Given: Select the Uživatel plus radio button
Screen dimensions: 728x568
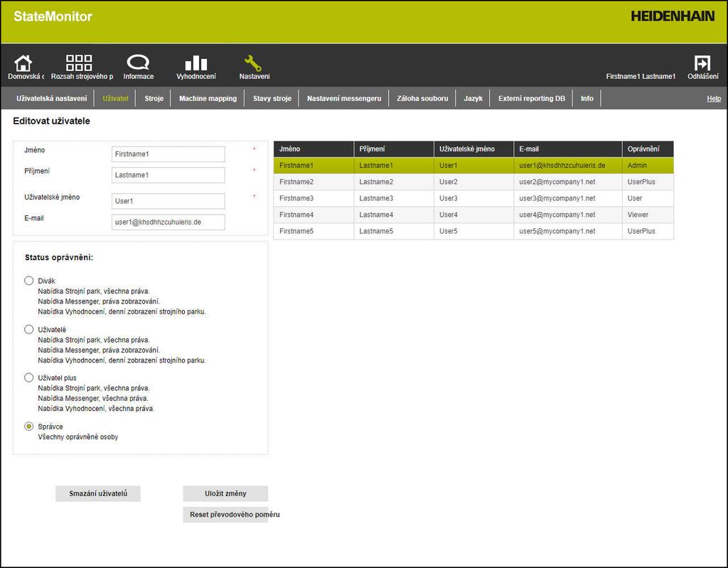Looking at the screenshot, I should (x=28, y=377).
